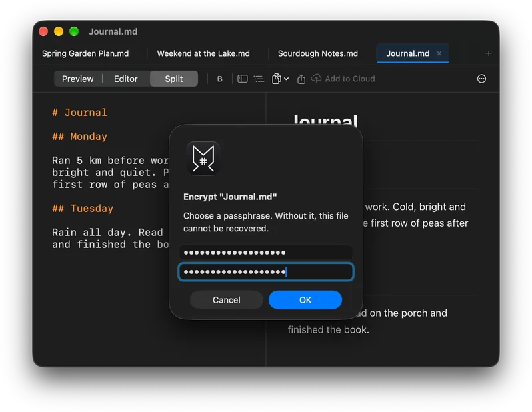Image resolution: width=532 pixels, height=412 pixels.
Task: Click the '## Tuesday' heading in editor
Action: [83, 209]
